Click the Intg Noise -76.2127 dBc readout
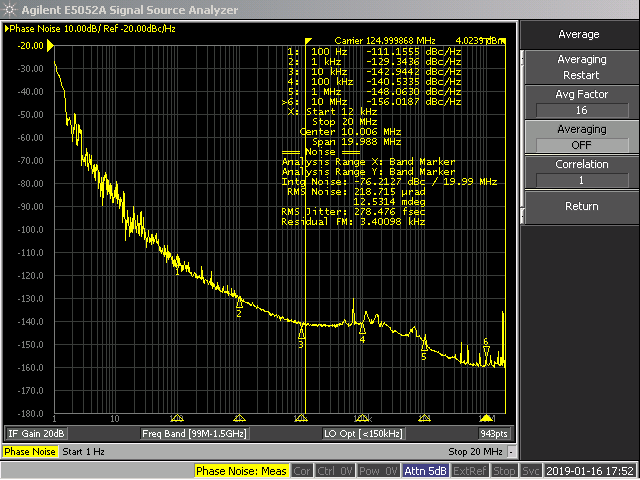This screenshot has width=640, height=480. (389, 182)
